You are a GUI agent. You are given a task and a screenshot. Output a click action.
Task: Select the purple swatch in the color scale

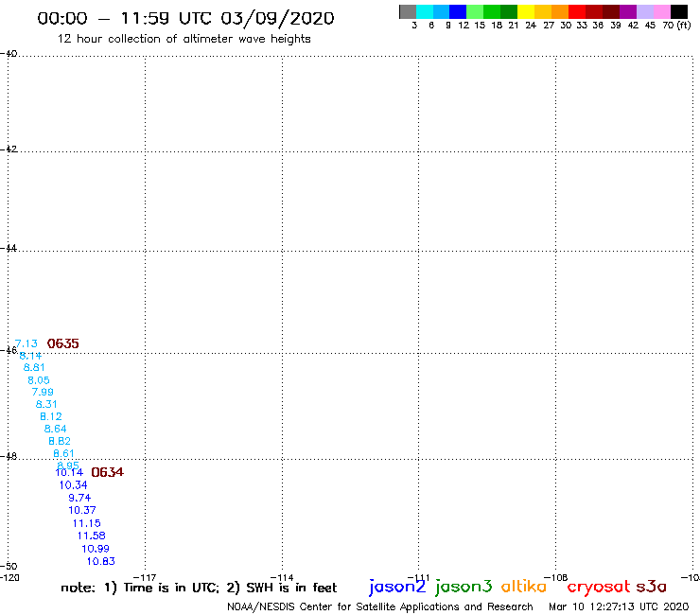(x=628, y=11)
